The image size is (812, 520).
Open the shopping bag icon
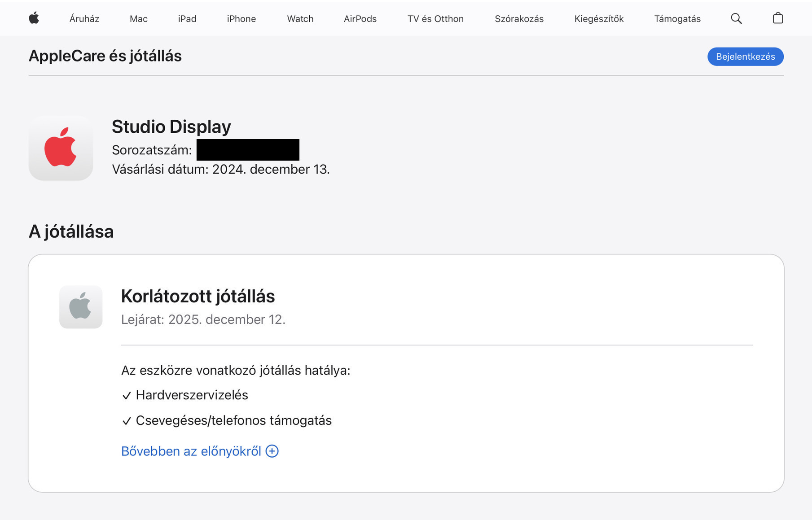tap(778, 18)
